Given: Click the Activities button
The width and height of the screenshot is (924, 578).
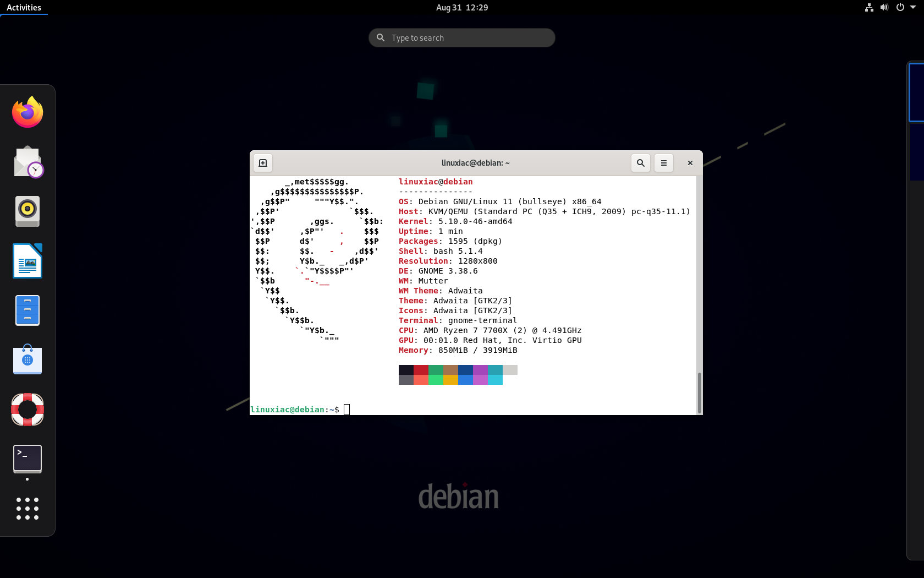Looking at the screenshot, I should coord(24,8).
